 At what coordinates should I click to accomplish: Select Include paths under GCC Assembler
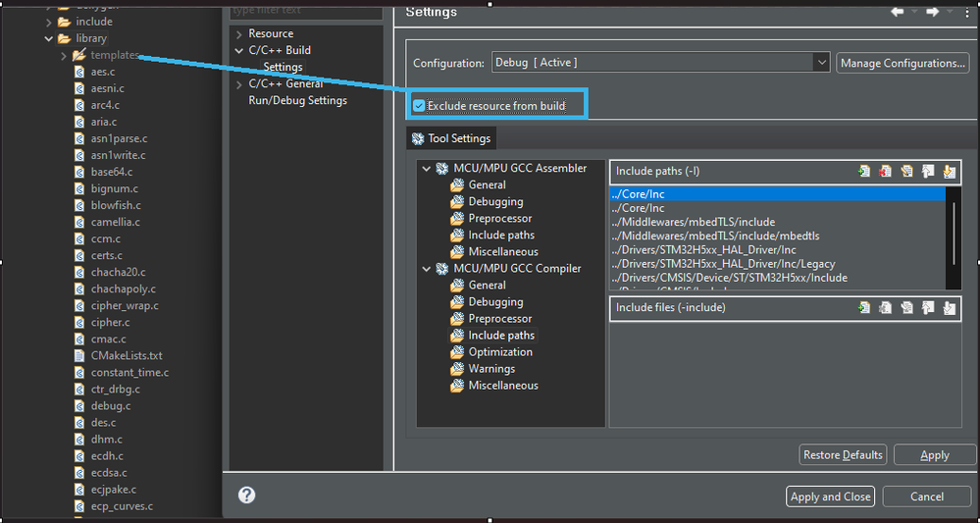[501, 235]
